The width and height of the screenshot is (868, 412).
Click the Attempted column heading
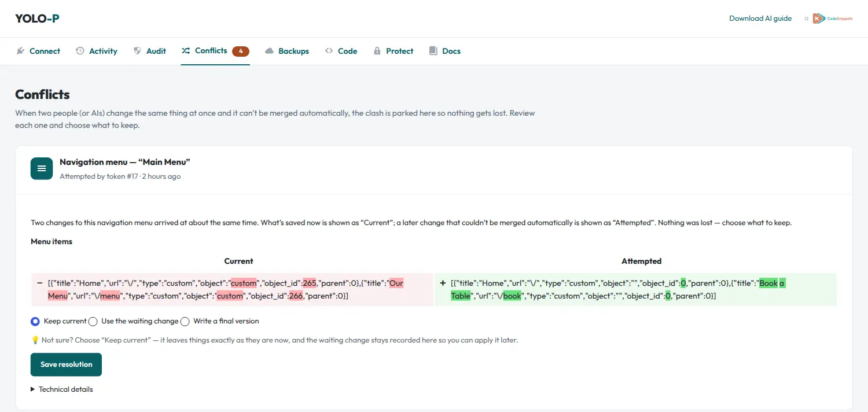pyautogui.click(x=641, y=261)
